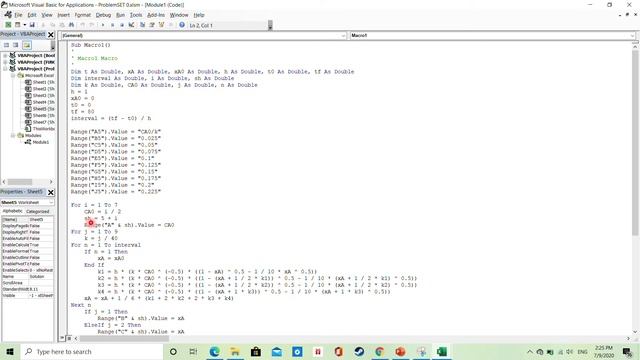Open the Add-Ins menu
The image size is (640, 360).
(x=156, y=15)
